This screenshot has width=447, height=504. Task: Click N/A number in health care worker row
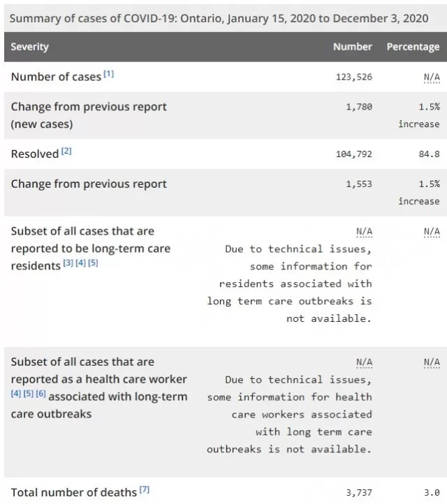pyautogui.click(x=364, y=362)
